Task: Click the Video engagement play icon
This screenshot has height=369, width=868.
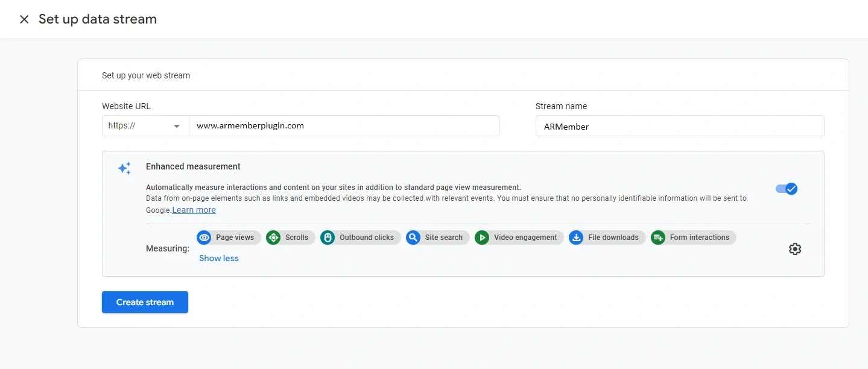Action: (x=482, y=238)
